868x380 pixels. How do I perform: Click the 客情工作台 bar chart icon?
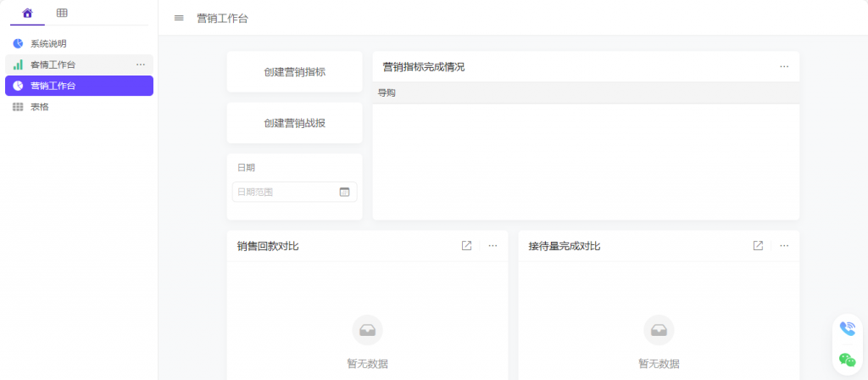18,64
